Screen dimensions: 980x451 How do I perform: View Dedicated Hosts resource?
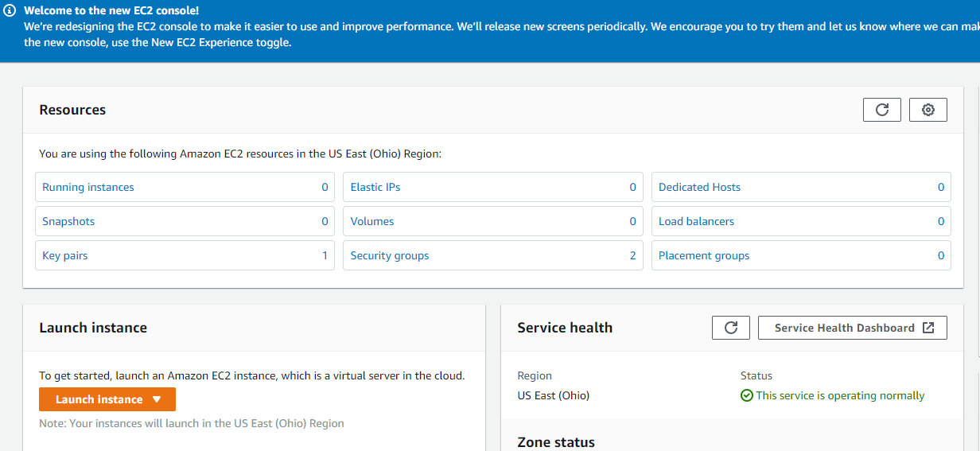pyautogui.click(x=699, y=187)
